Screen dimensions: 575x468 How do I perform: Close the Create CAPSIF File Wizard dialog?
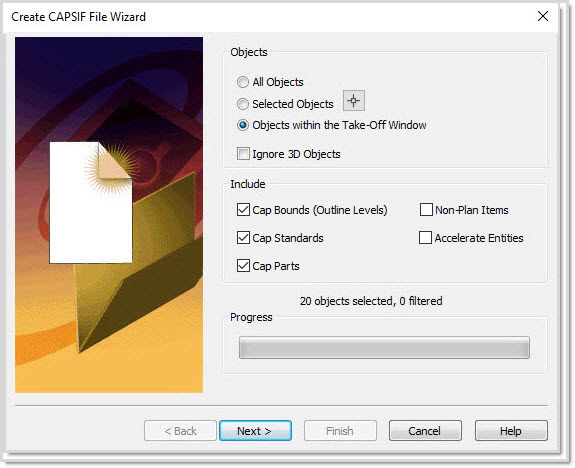[542, 16]
